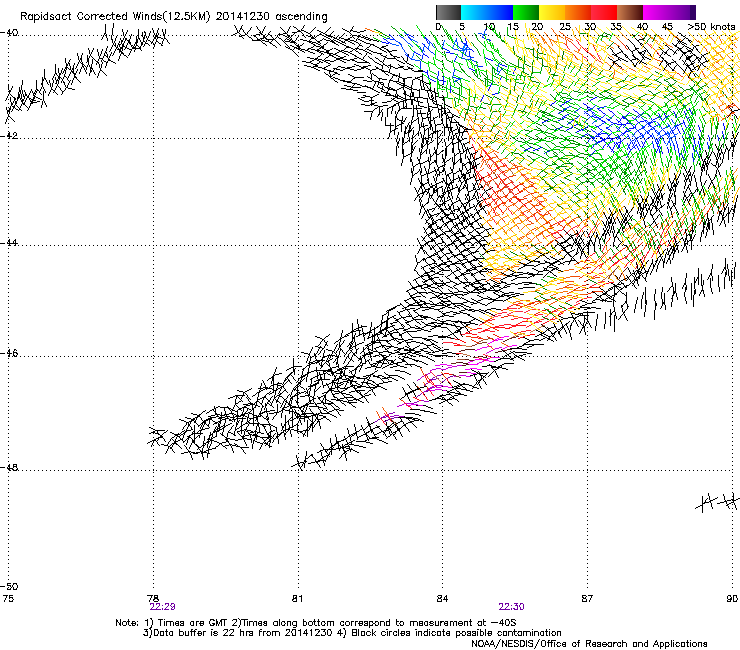The image size is (740, 650).
Task: Click the '20141230 ascending' date text in title
Action: 271,17
